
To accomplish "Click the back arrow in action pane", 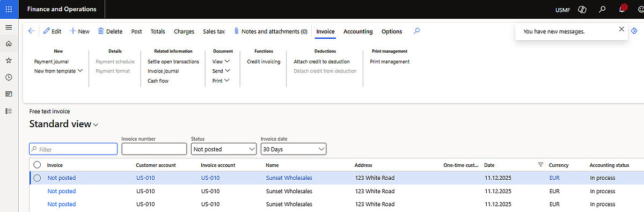I will (31, 31).
